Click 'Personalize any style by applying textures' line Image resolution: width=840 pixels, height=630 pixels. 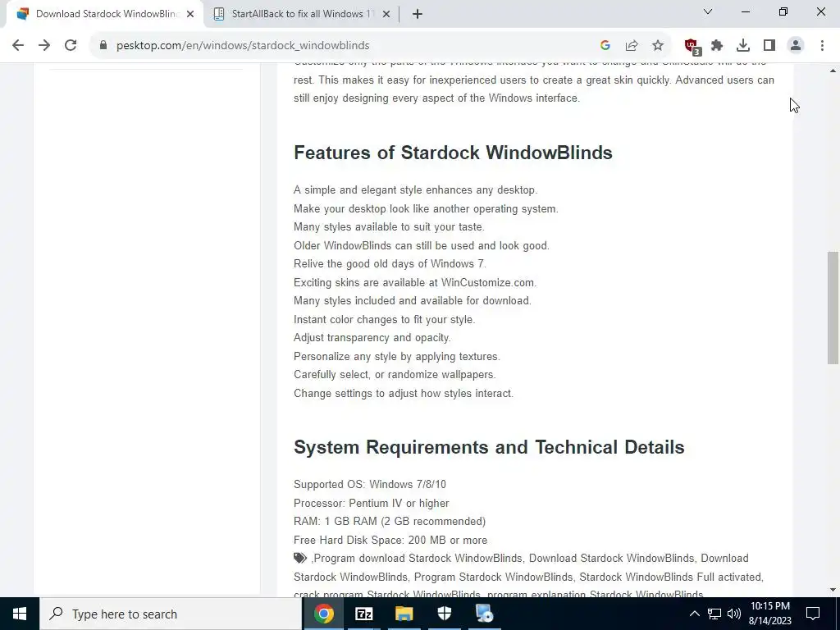(397, 356)
